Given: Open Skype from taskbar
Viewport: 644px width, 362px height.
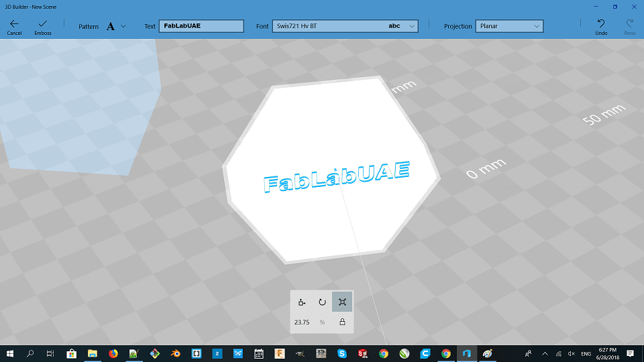Looking at the screenshot, I should [341, 353].
